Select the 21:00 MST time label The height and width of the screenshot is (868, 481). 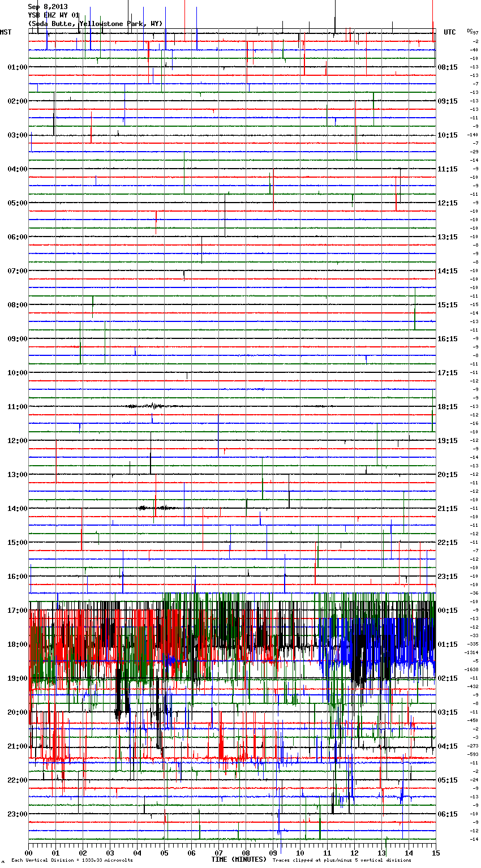pos(18,746)
